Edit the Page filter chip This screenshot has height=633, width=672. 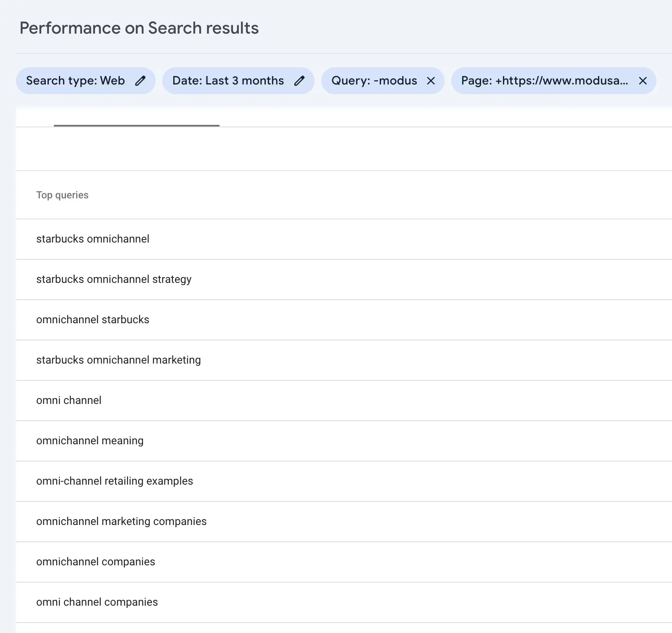coord(544,81)
